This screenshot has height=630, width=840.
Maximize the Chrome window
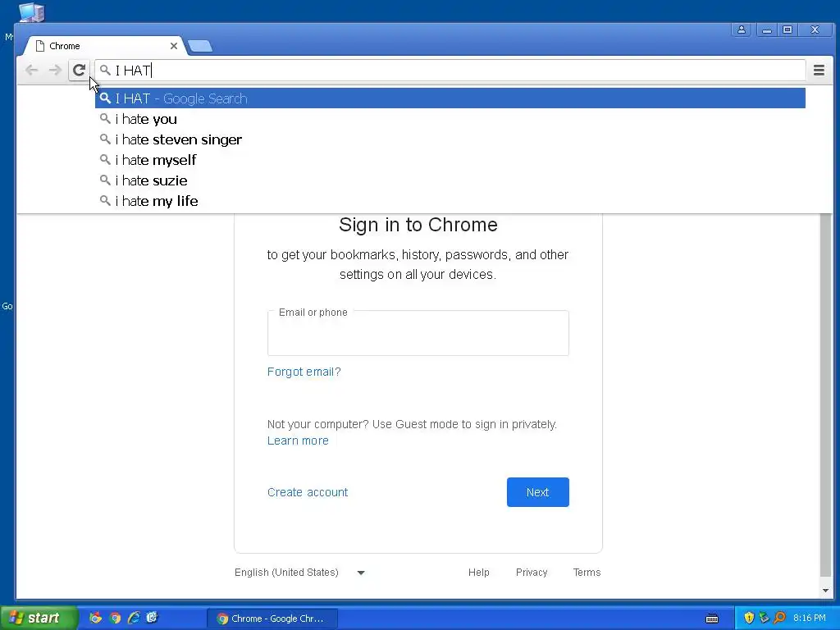click(787, 30)
